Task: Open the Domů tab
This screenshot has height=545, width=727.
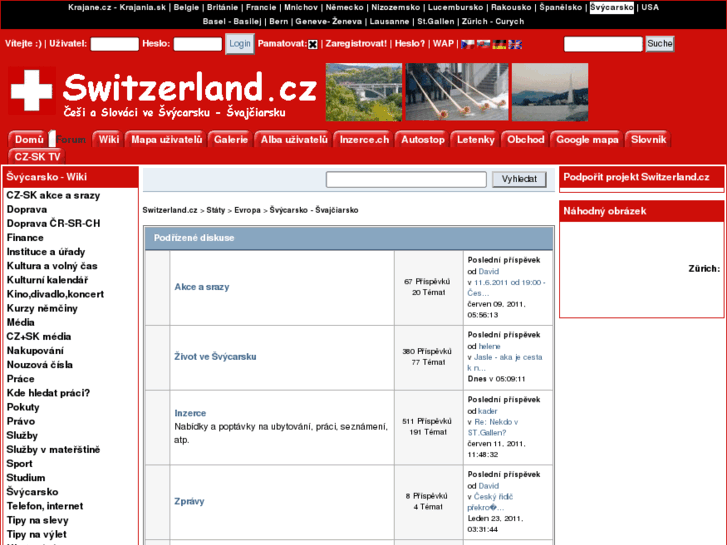Action: 28,140
